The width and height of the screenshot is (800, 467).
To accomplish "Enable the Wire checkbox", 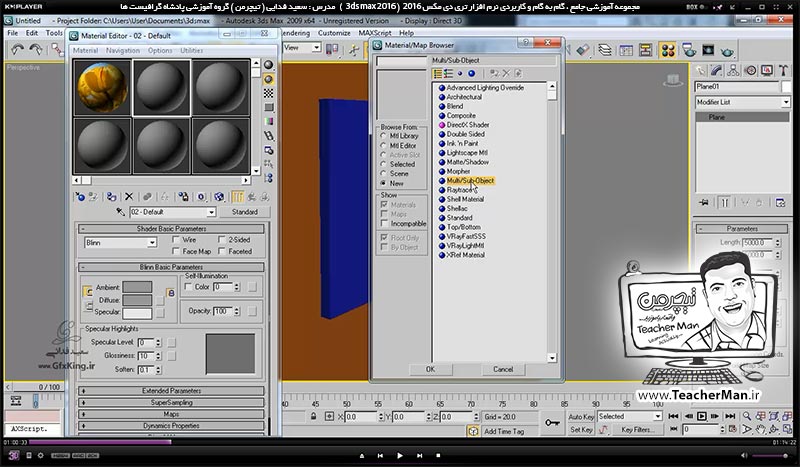I will pyautogui.click(x=176, y=239).
